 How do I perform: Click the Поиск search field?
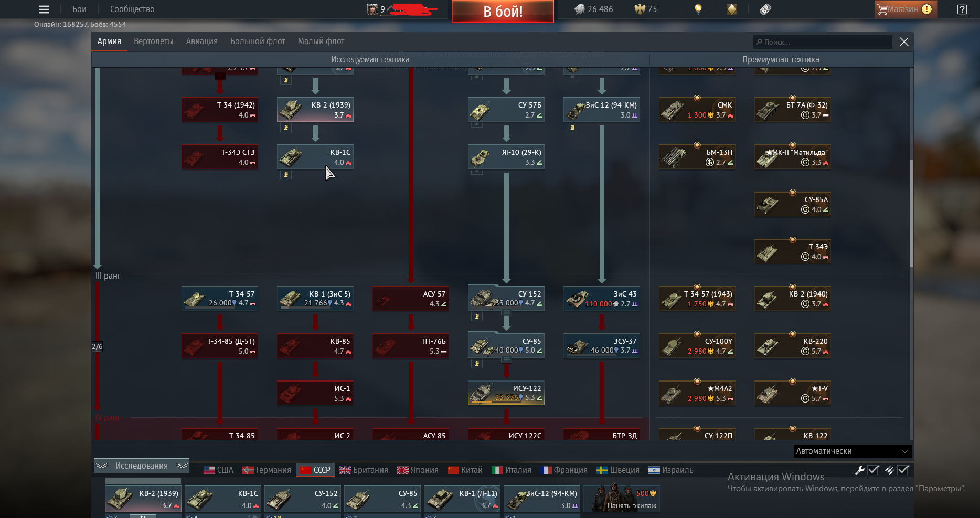823,42
